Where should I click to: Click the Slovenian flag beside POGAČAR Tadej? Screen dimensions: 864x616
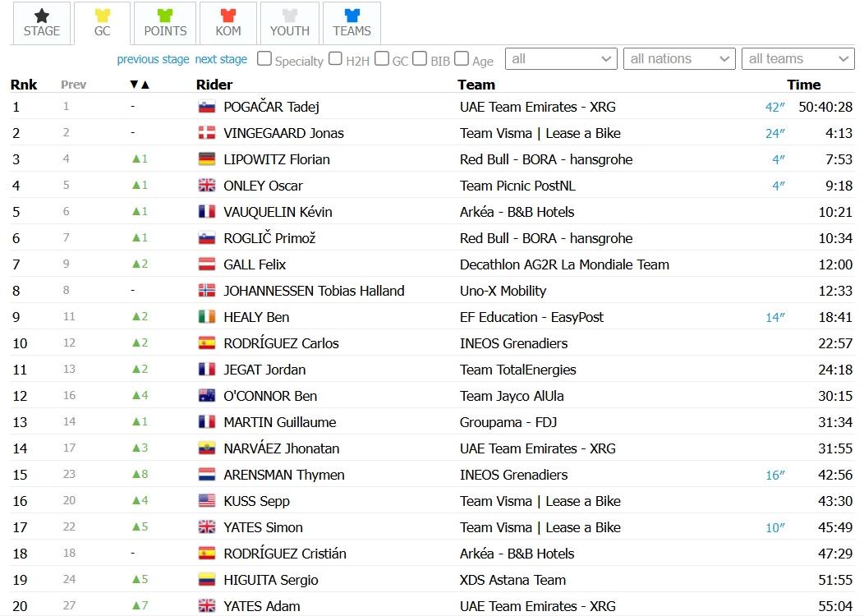click(x=207, y=106)
